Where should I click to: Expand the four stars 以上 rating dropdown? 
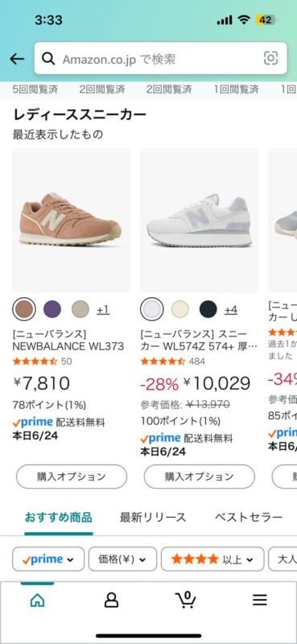click(212, 559)
